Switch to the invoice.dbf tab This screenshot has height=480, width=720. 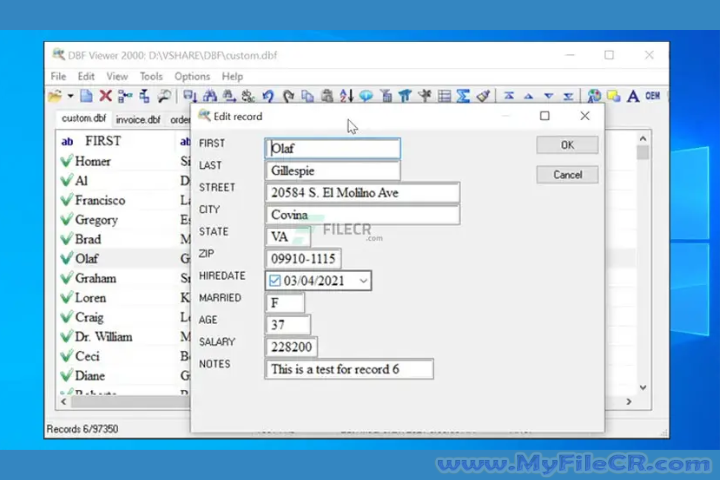[138, 119]
